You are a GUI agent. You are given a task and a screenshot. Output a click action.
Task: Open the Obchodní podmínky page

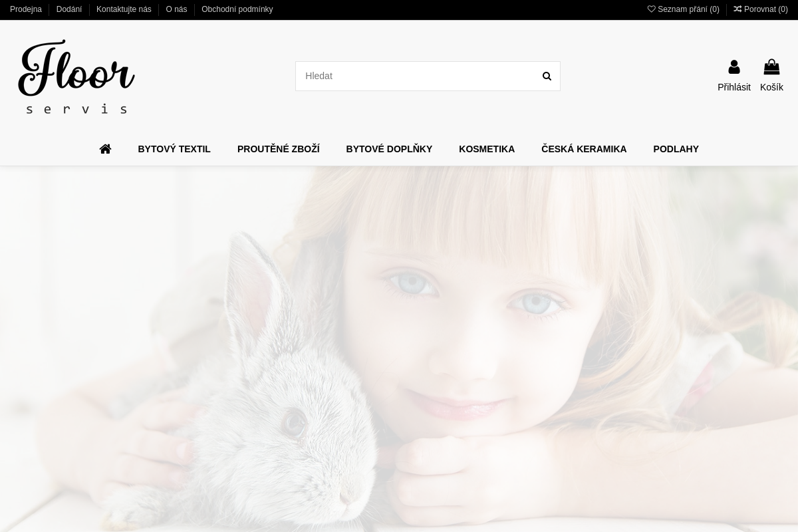(237, 9)
